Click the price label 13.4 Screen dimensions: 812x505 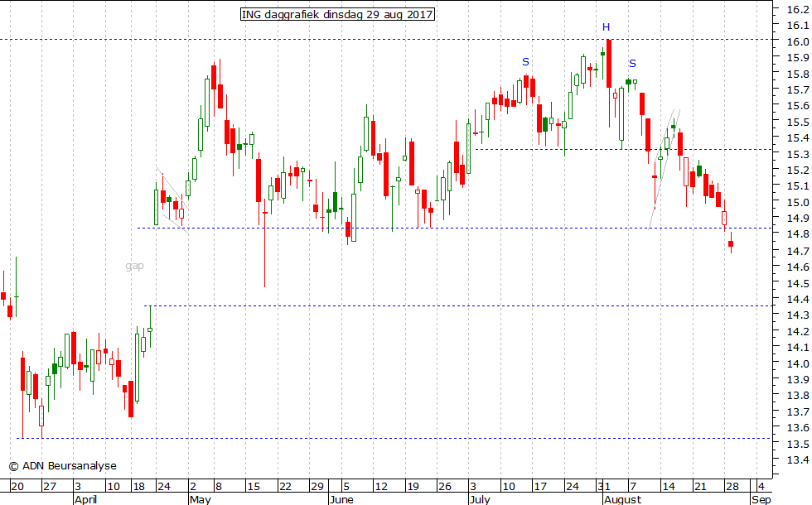point(798,460)
